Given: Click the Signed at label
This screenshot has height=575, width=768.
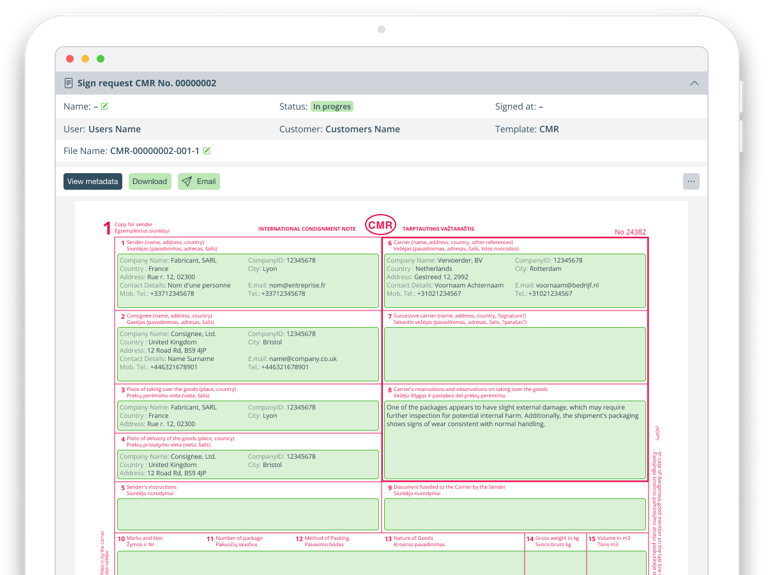Looking at the screenshot, I should click(x=515, y=106).
